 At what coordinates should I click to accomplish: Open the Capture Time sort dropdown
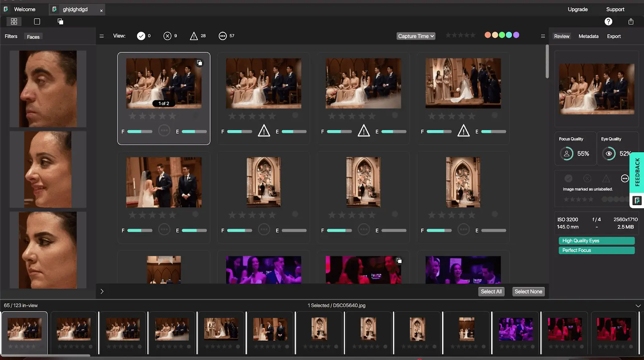(x=416, y=36)
